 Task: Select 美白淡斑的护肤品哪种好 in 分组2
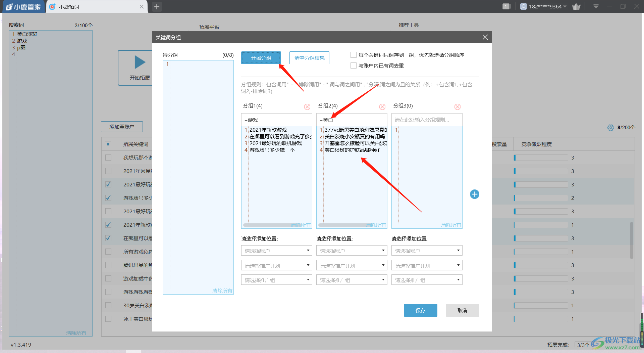pos(352,150)
